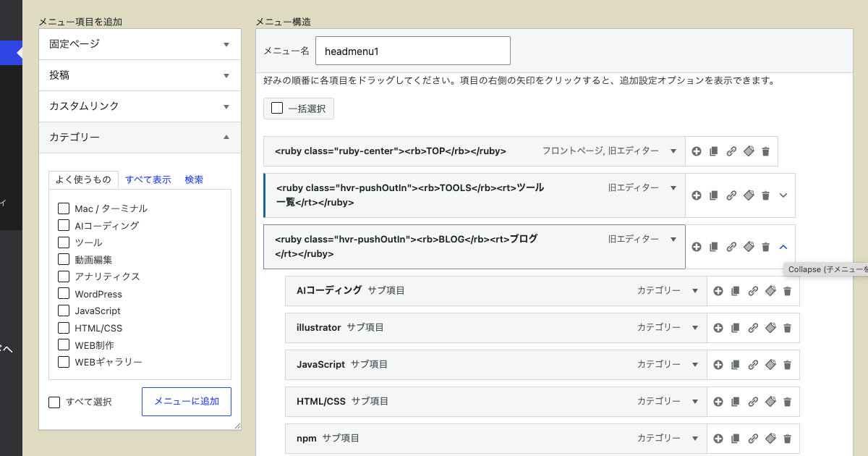868x456 pixels.
Task: Open the AIコーディング sub item settings arrow
Action: (x=695, y=291)
